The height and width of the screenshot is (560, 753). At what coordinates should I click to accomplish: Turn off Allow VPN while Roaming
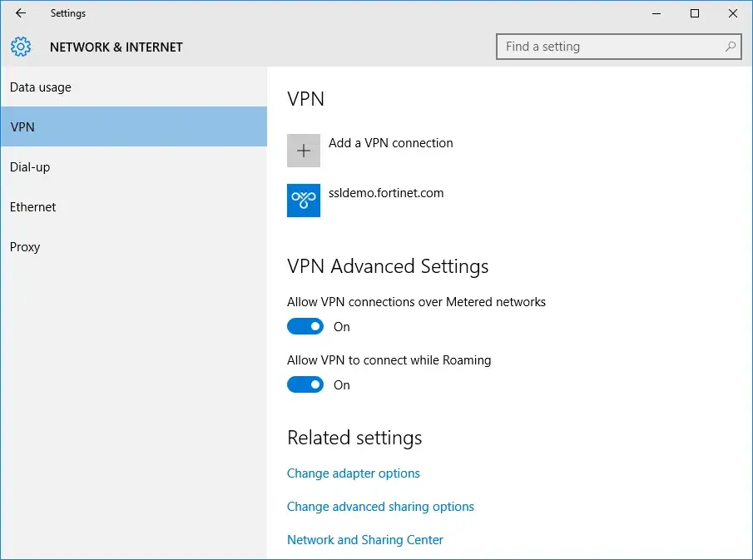pos(305,384)
